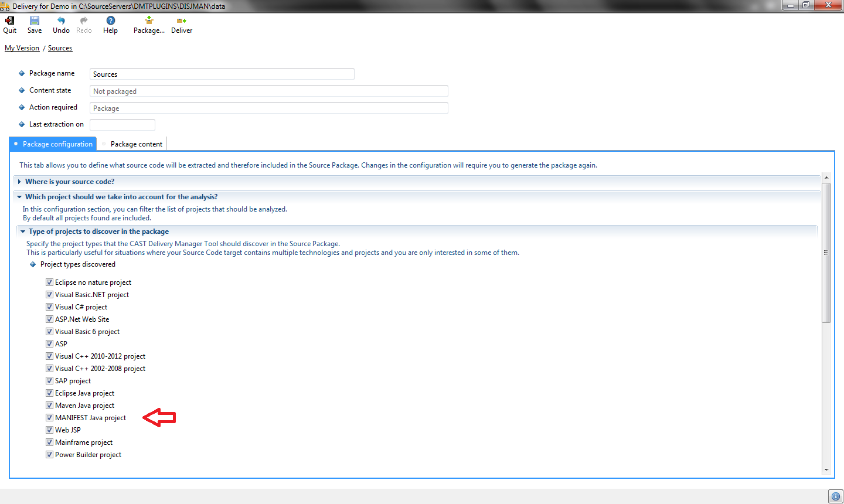Disable the SAP project checkbox
This screenshot has width=844, height=504.
click(x=50, y=381)
